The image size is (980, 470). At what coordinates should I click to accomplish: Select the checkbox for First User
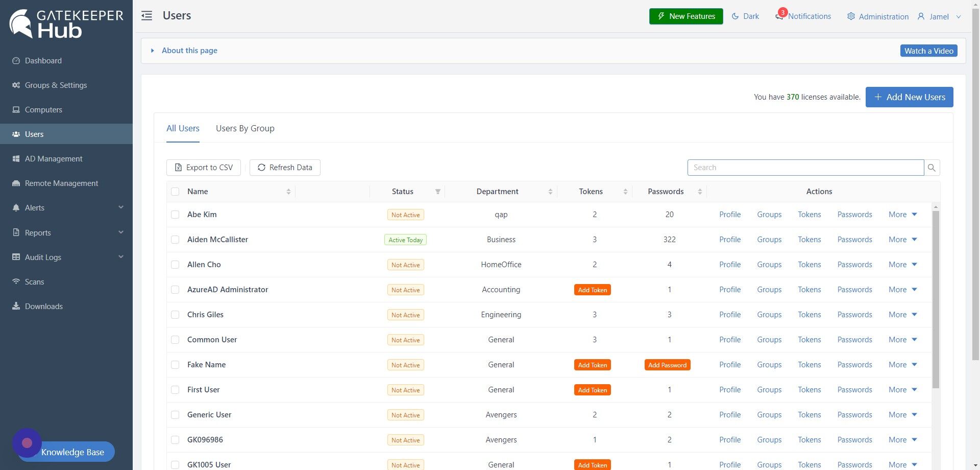click(175, 390)
